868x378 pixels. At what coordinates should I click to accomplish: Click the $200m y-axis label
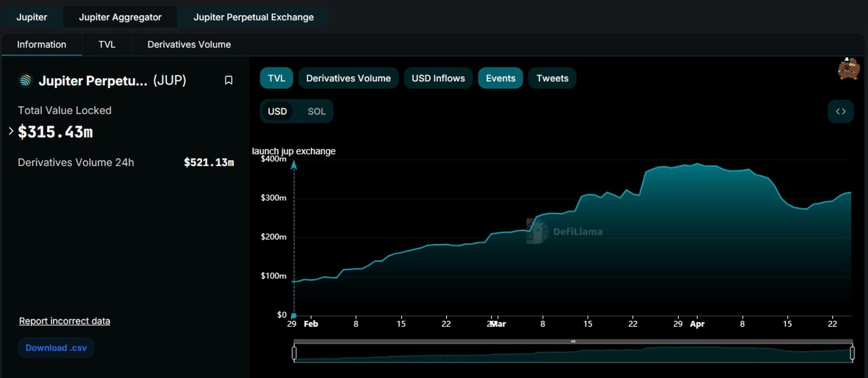[x=273, y=237]
